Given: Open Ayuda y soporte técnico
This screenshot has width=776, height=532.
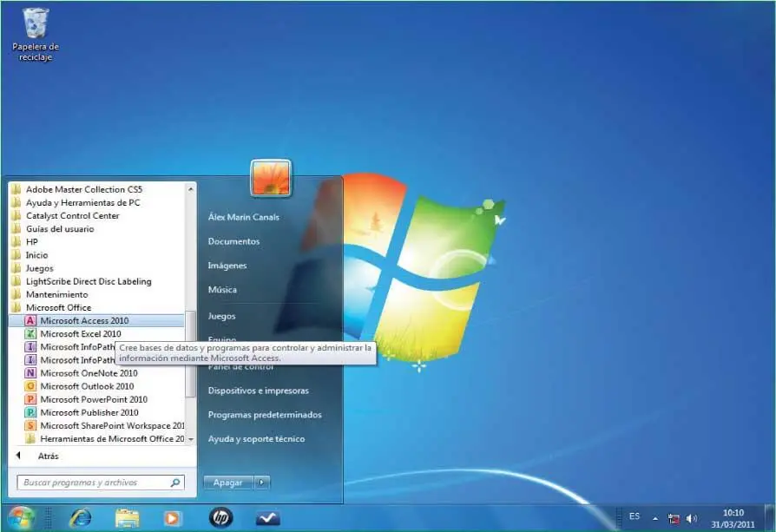Looking at the screenshot, I should pyautogui.click(x=256, y=439).
